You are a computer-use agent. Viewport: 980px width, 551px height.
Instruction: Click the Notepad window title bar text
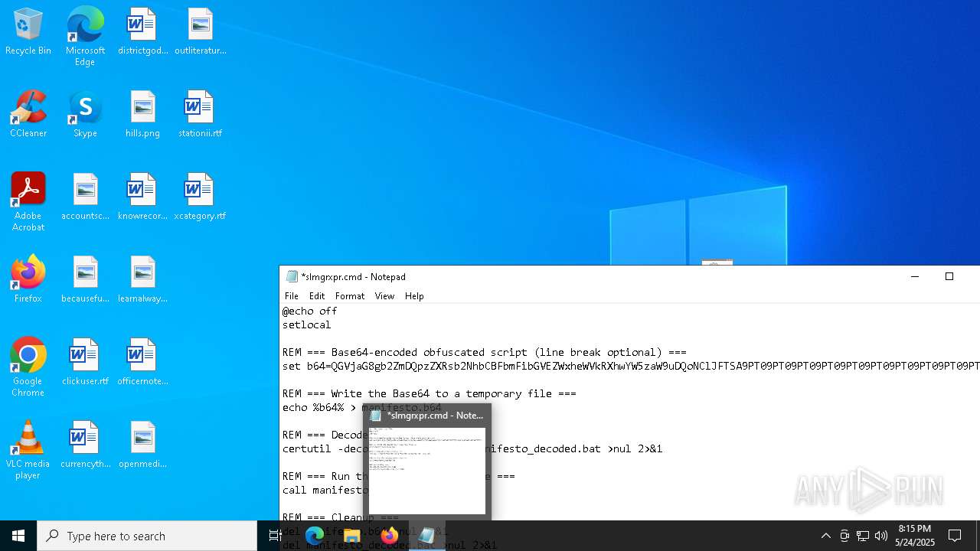pos(353,277)
